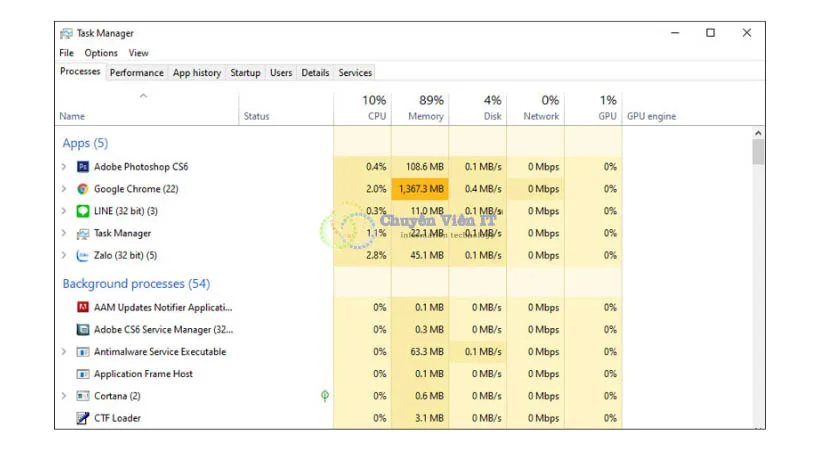This screenshot has width=820, height=450.
Task: Expand the Adobe Photoshop CS6 process group
Action: click(x=64, y=167)
